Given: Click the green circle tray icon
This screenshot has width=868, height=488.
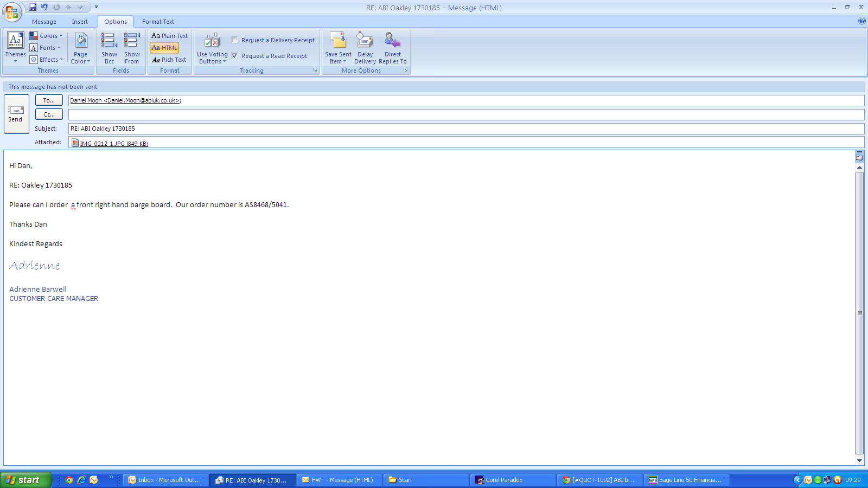Looking at the screenshot, I should tap(818, 480).
